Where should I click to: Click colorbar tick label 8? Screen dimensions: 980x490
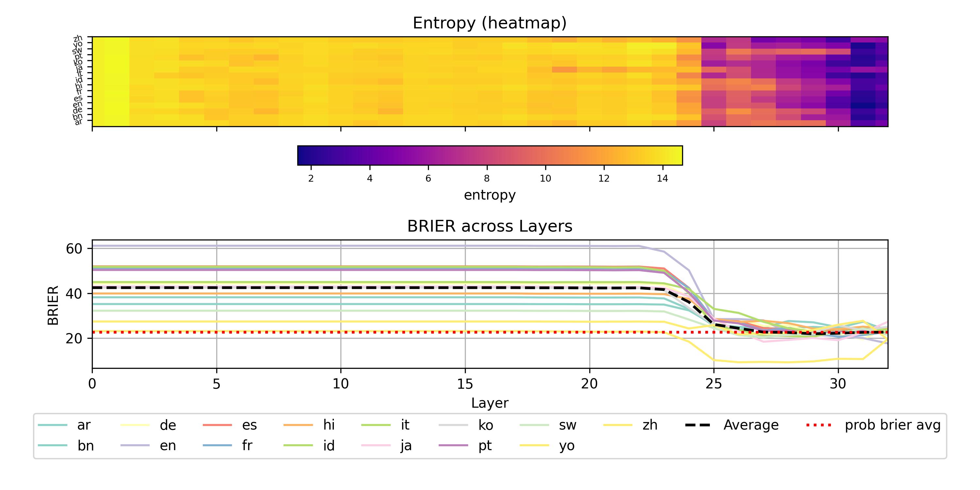(x=487, y=178)
